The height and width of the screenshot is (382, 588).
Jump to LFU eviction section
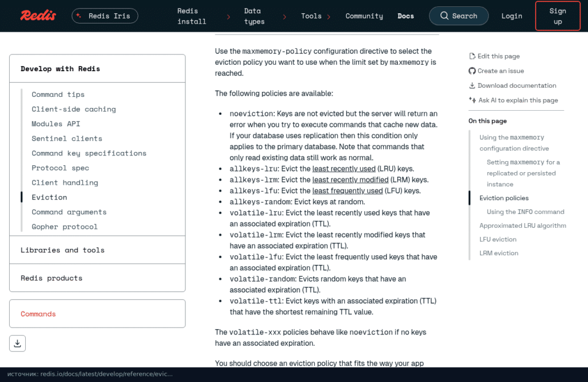(498, 239)
